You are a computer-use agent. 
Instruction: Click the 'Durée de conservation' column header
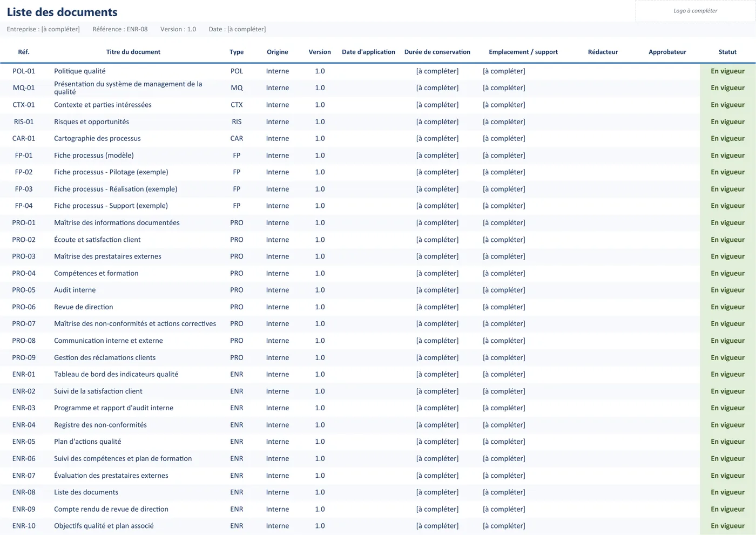437,52
